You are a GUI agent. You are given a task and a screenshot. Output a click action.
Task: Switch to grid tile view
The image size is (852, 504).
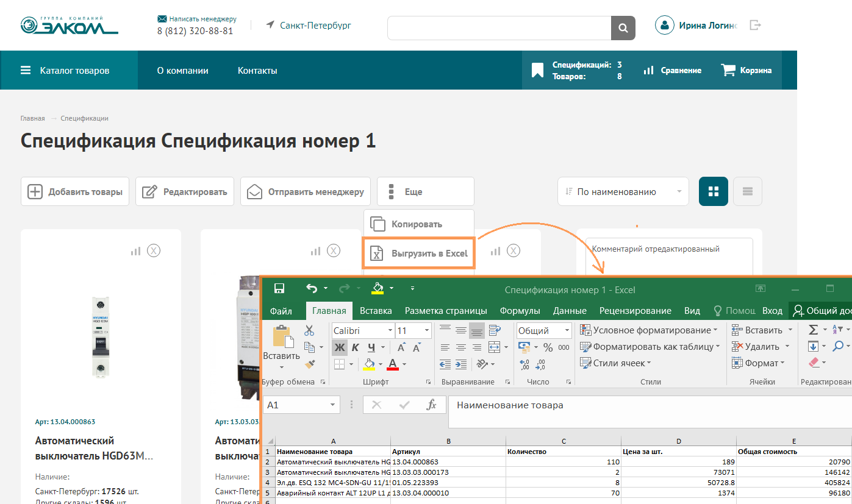pos(713,191)
